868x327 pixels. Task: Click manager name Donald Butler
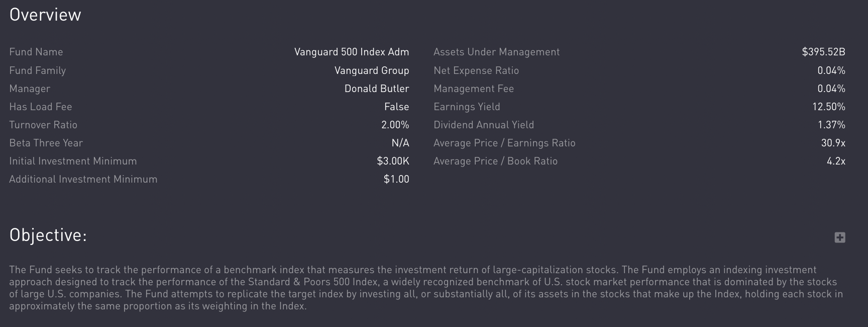377,89
